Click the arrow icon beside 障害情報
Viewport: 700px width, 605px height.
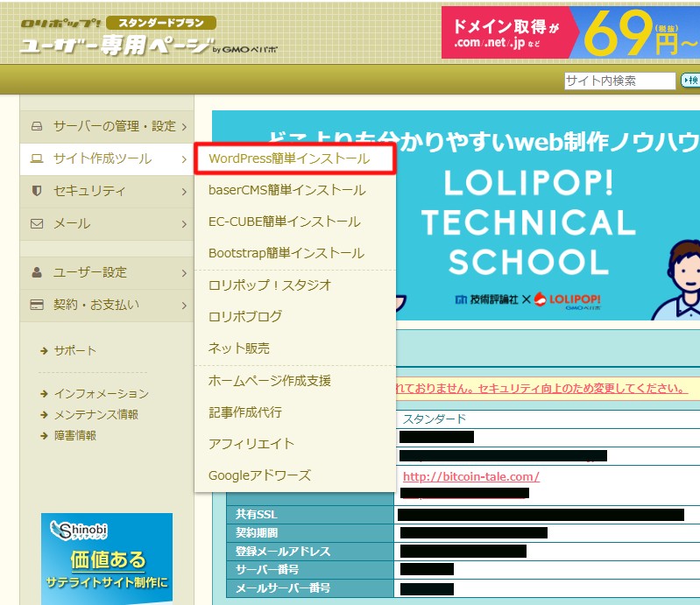tap(44, 435)
